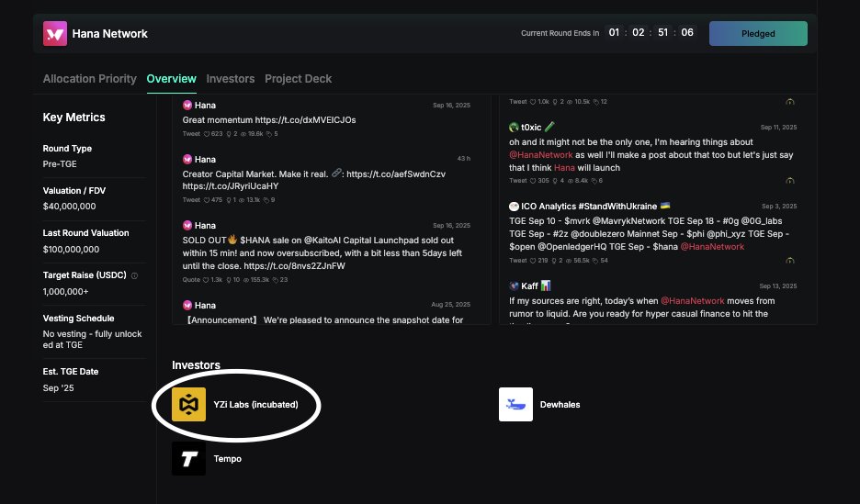Click the 1,000,000+ target raise value

pos(65,292)
